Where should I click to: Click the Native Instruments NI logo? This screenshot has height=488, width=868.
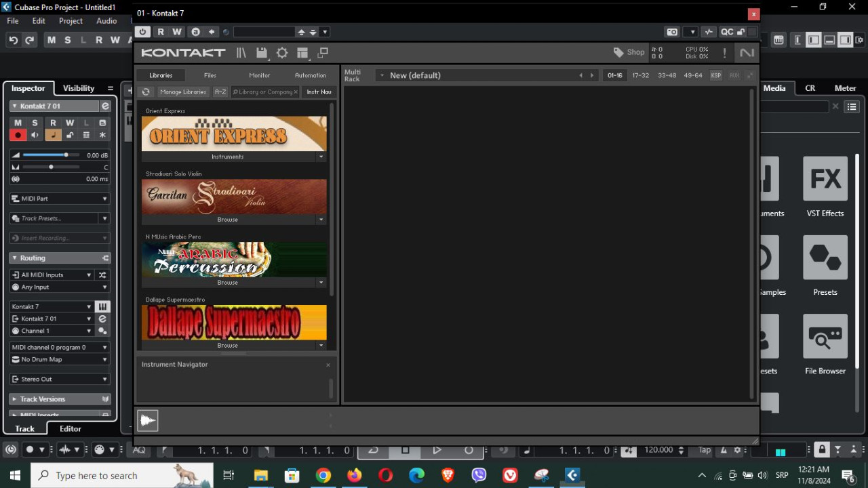click(747, 53)
